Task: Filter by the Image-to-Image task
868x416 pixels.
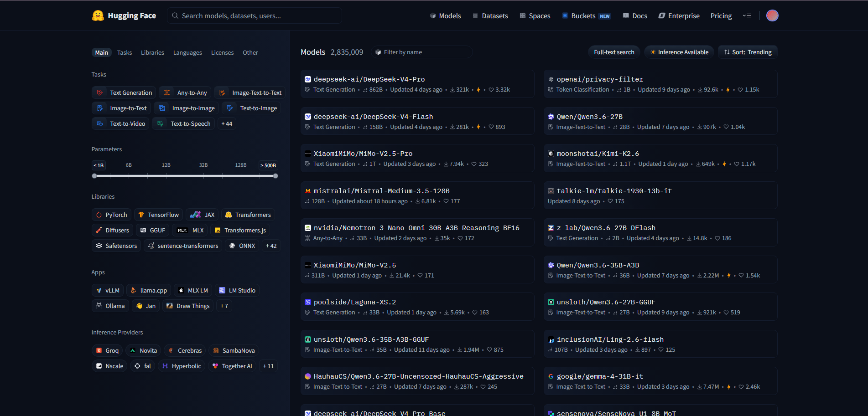Action: (187, 108)
